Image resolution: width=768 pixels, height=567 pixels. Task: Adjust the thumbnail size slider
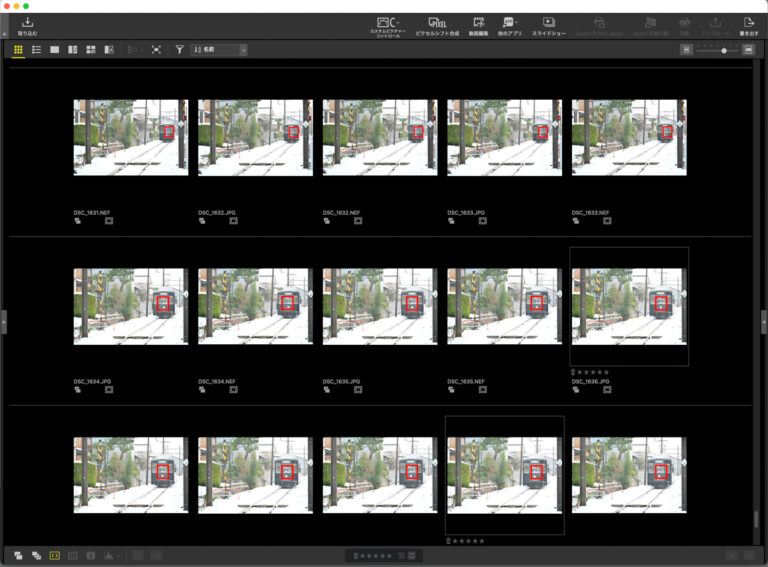click(x=724, y=50)
